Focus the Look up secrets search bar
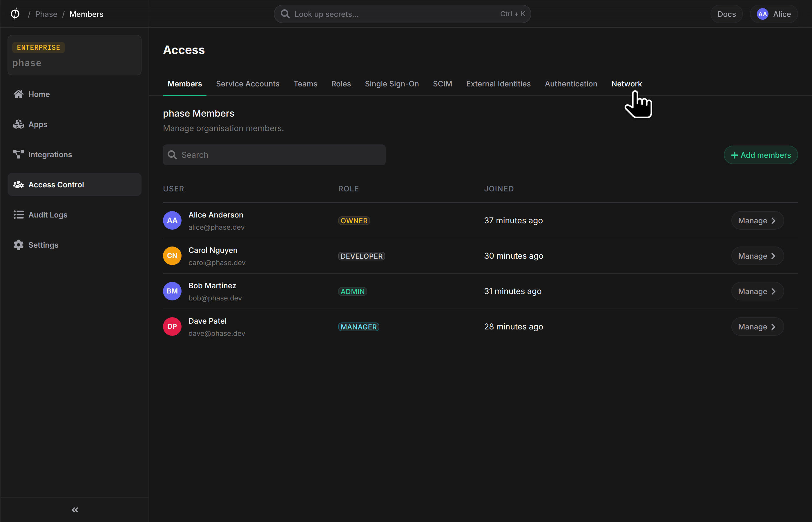812x522 pixels. click(x=402, y=14)
